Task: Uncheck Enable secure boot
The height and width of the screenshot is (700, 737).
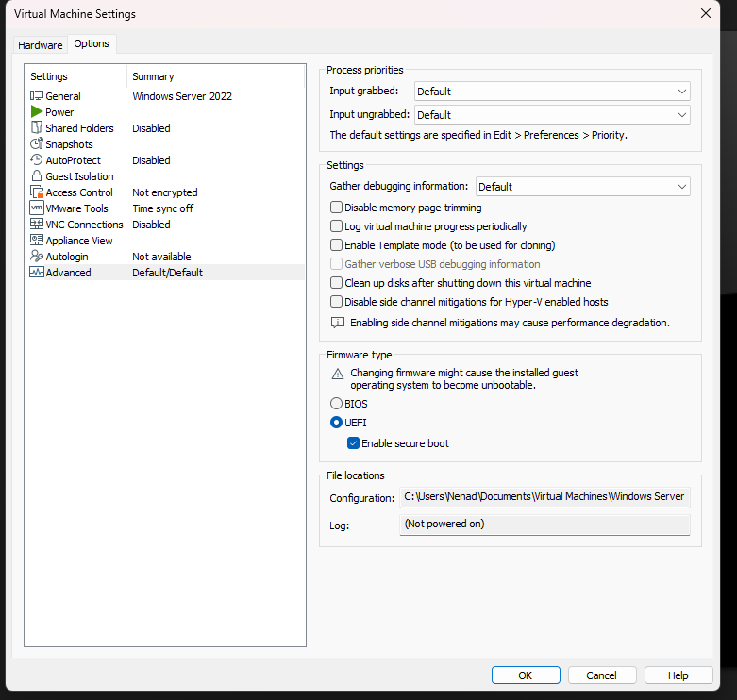Action: click(x=353, y=443)
